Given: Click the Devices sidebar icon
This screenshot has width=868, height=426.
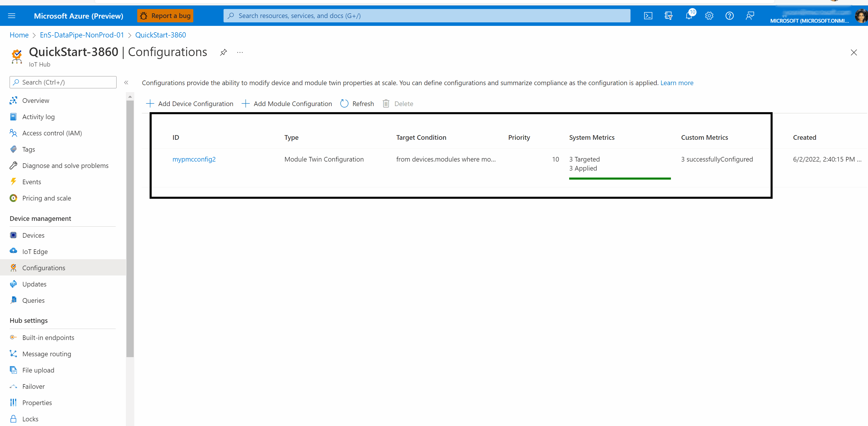Looking at the screenshot, I should (13, 235).
